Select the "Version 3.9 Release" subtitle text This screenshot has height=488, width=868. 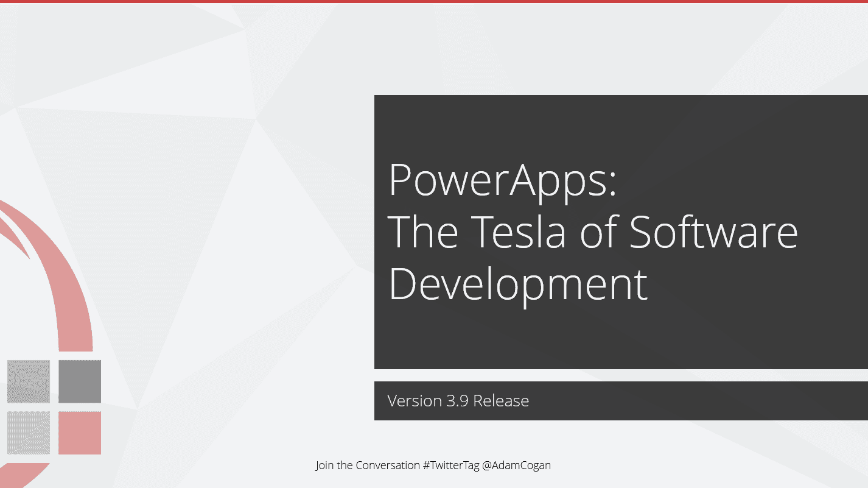(458, 401)
